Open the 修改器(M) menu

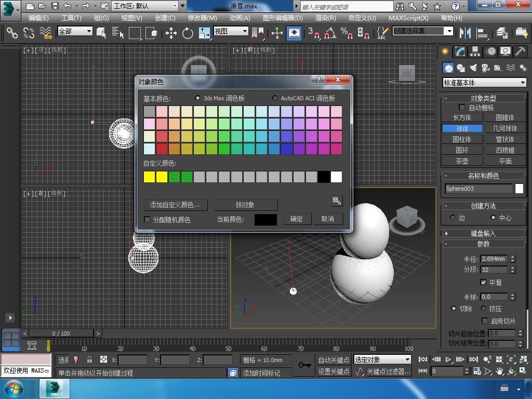202,18
